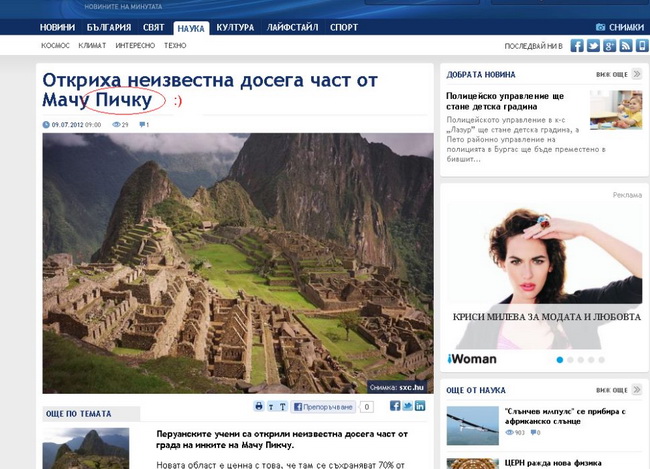650x469 pixels.
Task: Click the clock icon next to the article date
Action: point(46,124)
